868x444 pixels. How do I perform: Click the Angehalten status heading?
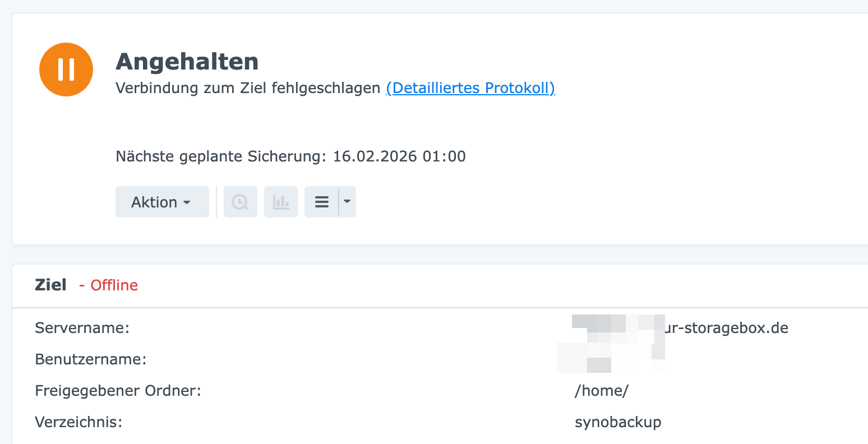pos(187,62)
